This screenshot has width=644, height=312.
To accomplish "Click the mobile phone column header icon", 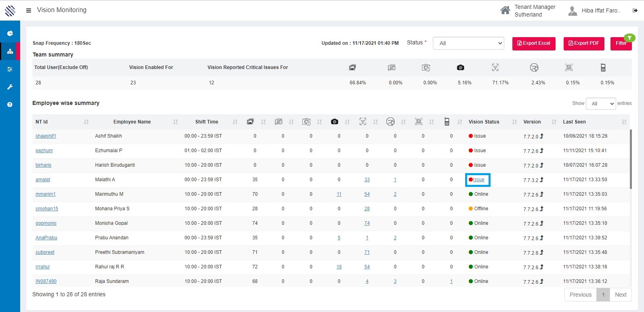I will tap(447, 121).
